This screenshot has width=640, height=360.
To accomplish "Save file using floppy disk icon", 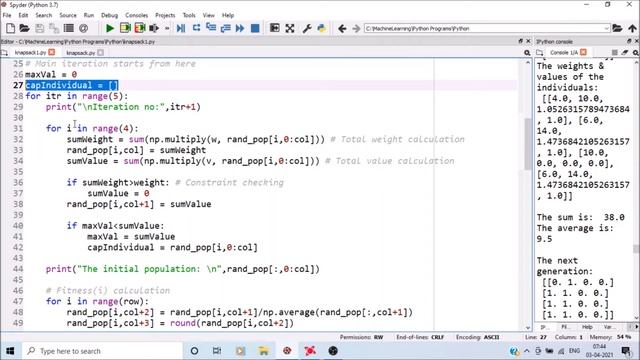I will (x=40, y=28).
